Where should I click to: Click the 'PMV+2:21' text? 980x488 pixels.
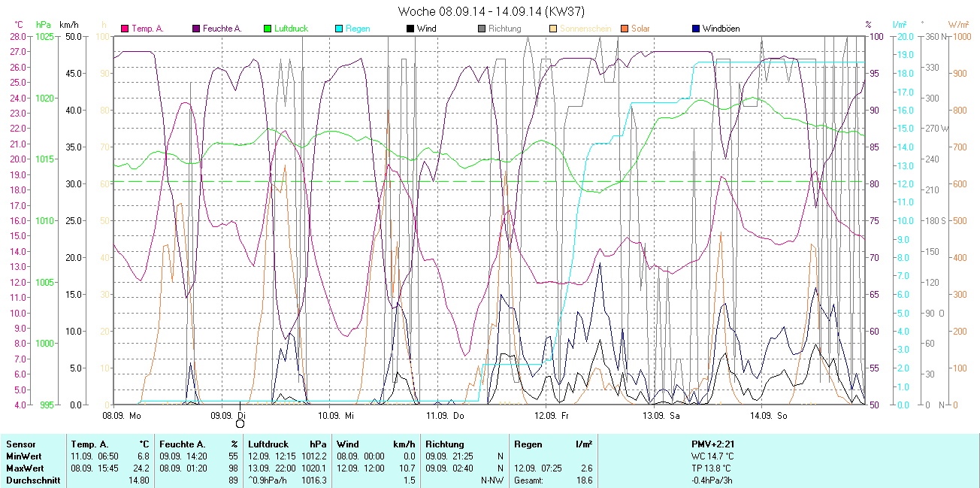[x=712, y=444]
